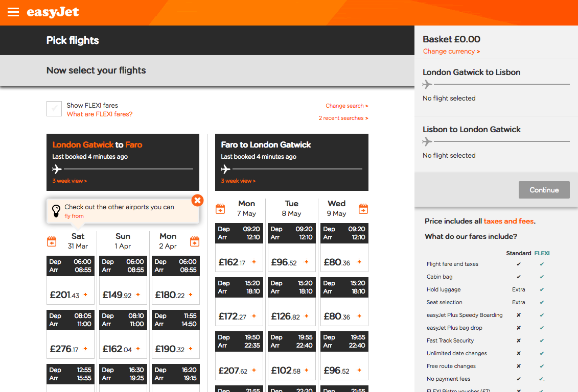Show earlier return dates calendar arrow
The width and height of the screenshot is (578, 392).
coord(220,209)
